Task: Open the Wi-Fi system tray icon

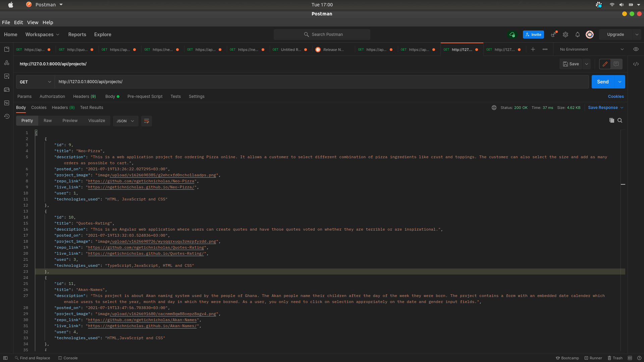Action: click(612, 5)
